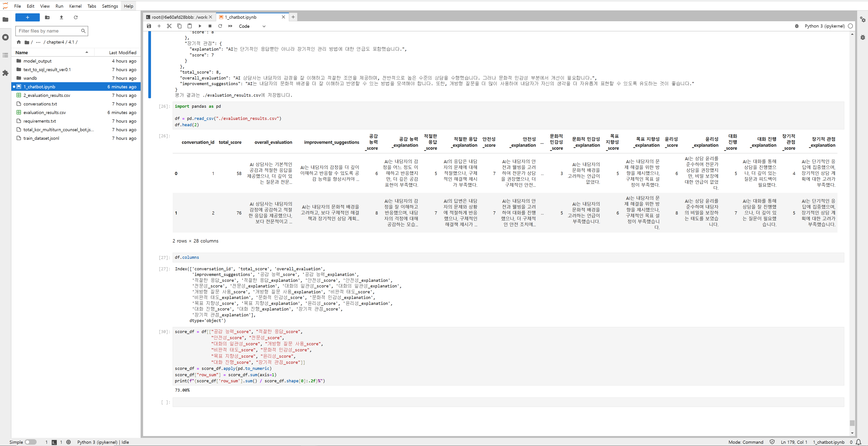The height and width of the screenshot is (446, 868).
Task: Run the selected cell
Action: [200, 26]
